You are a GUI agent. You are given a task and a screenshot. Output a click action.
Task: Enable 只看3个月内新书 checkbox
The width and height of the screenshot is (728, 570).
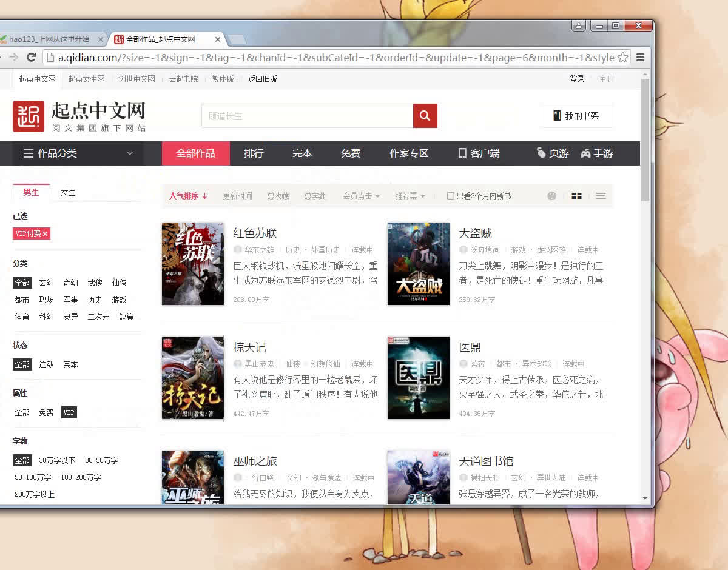451,196
